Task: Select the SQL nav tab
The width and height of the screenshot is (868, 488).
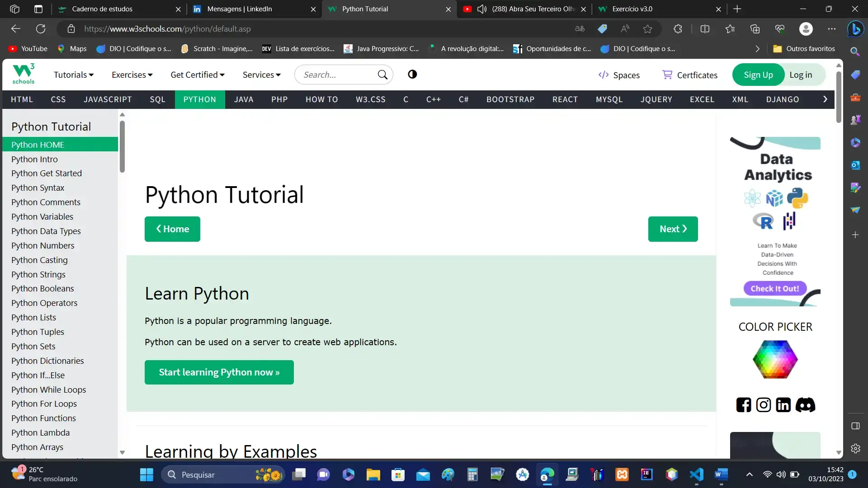Action: (x=158, y=99)
